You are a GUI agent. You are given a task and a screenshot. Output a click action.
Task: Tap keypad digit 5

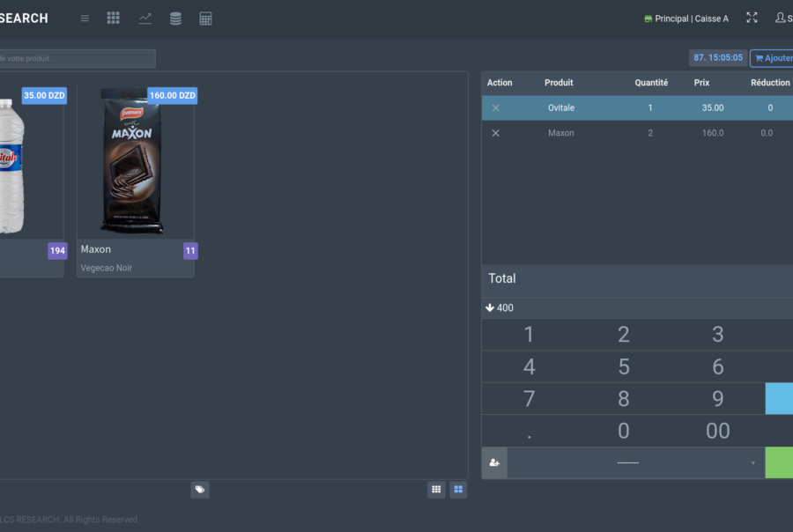[x=624, y=366]
